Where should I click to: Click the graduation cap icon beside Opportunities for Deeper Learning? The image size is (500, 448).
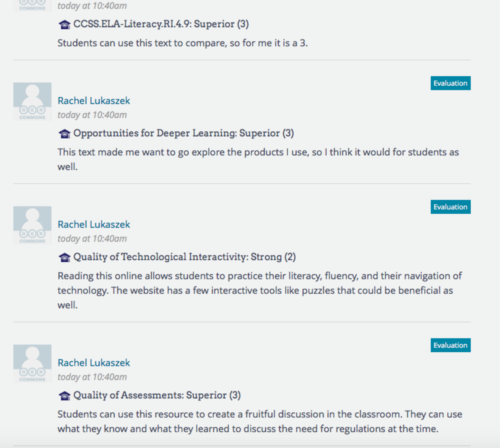tap(64, 134)
